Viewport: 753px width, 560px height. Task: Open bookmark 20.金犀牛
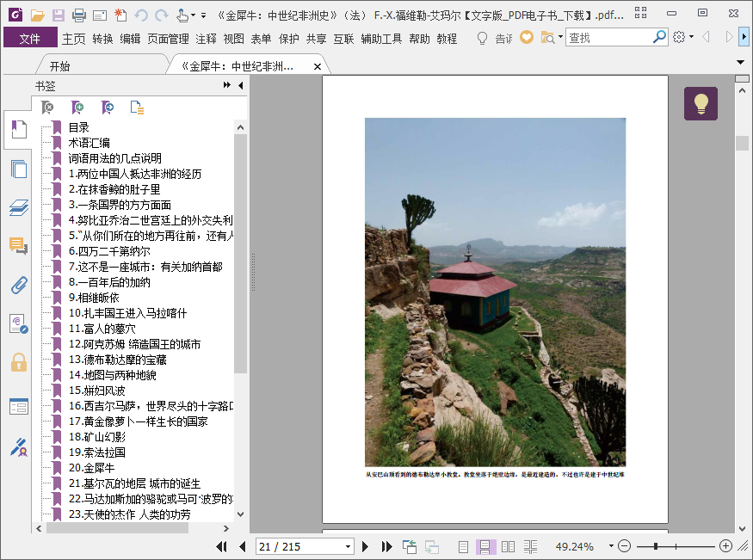pyautogui.click(x=91, y=467)
